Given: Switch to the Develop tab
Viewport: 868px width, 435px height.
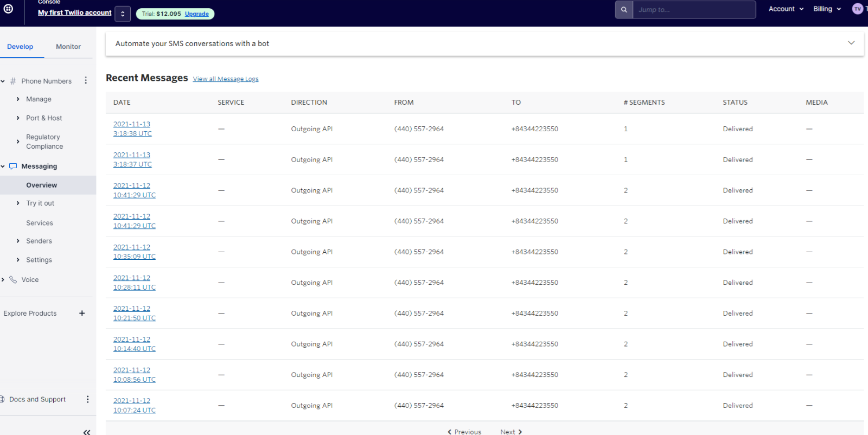Looking at the screenshot, I should click(x=20, y=47).
